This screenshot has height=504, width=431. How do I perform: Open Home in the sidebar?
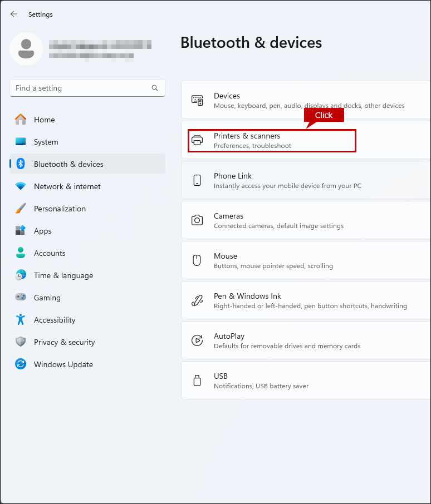87,120
